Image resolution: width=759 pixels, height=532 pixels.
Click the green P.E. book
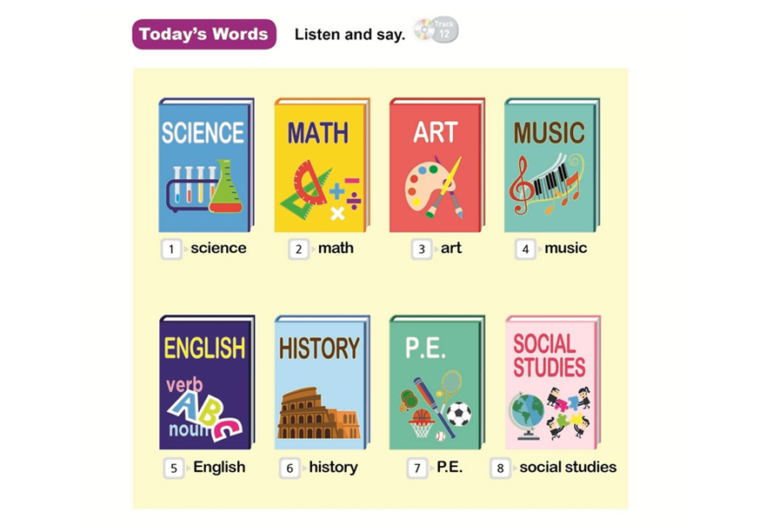pyautogui.click(x=436, y=382)
